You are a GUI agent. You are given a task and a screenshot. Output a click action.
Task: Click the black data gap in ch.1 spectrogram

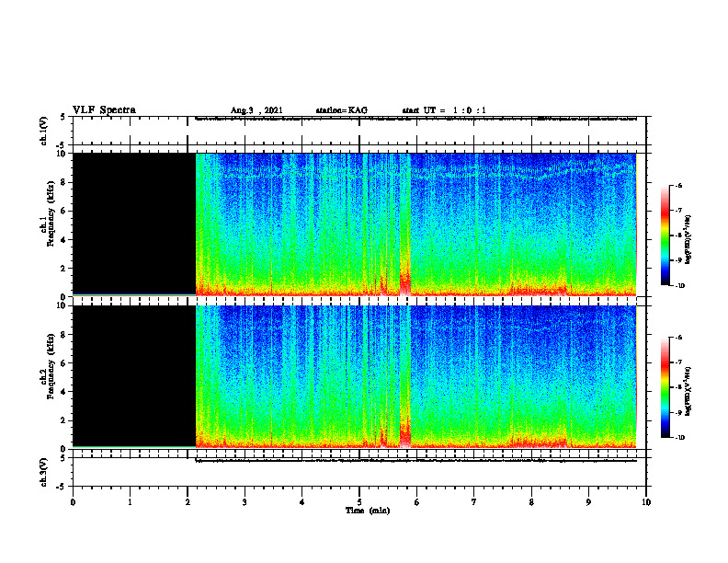134,224
